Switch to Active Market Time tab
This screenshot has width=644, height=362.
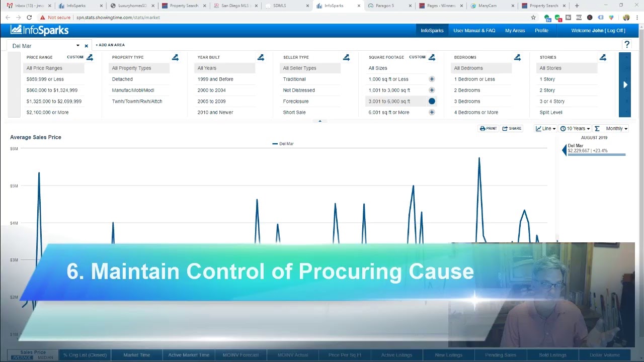(189, 355)
